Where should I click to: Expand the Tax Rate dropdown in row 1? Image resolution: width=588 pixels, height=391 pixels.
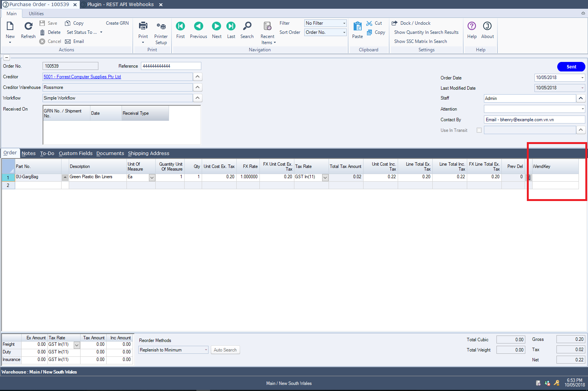tap(325, 177)
